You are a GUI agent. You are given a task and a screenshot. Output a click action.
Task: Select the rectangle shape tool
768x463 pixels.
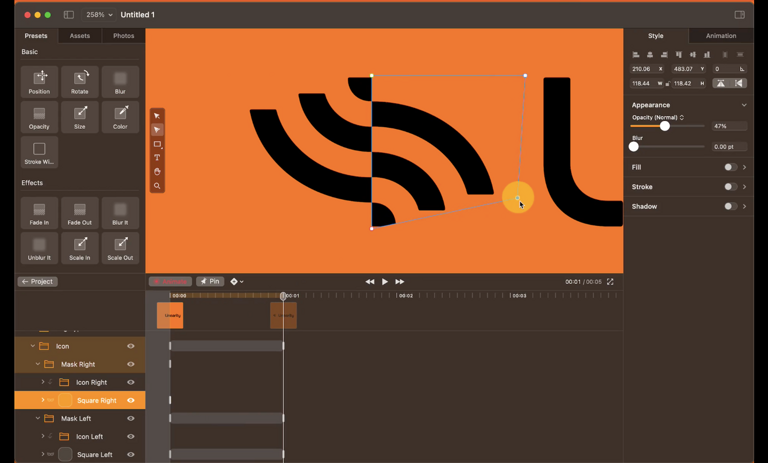[x=157, y=144]
